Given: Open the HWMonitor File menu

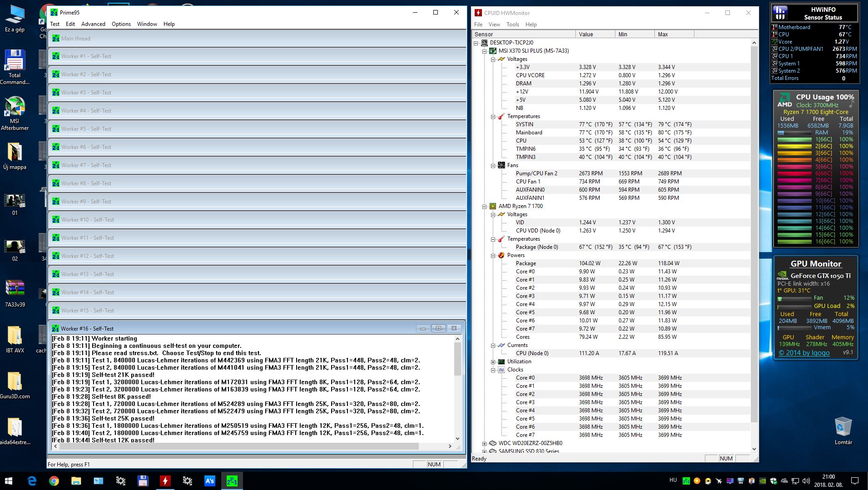Looking at the screenshot, I should (478, 25).
